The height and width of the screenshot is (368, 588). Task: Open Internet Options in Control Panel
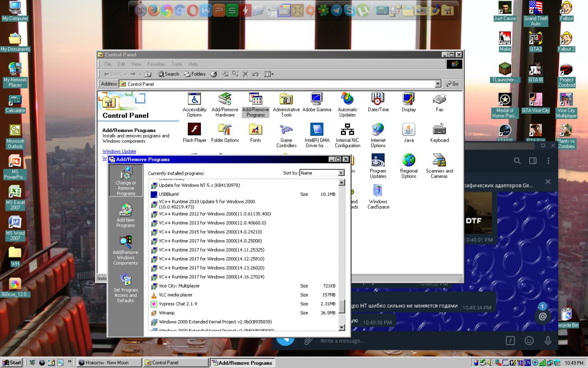point(378,135)
